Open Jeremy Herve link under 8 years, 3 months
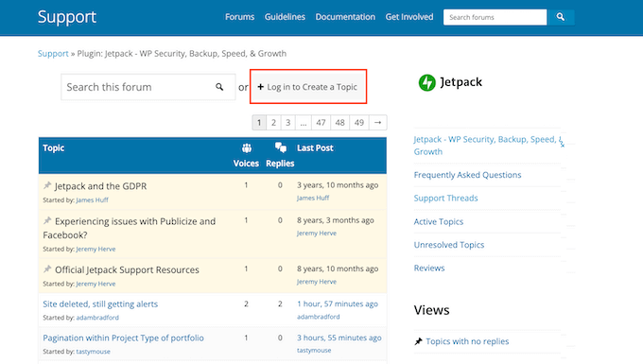The height and width of the screenshot is (364, 643). click(x=317, y=234)
